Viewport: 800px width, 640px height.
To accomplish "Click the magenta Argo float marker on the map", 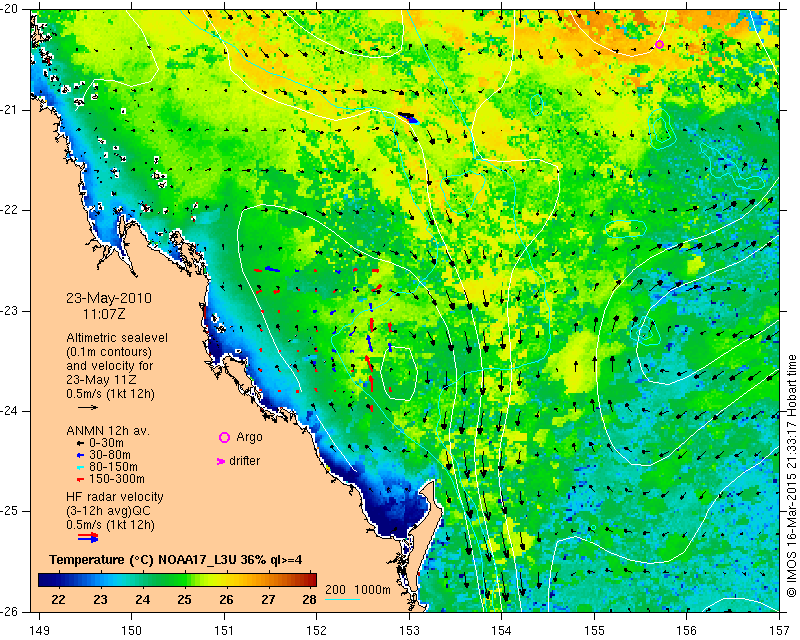I will click(659, 44).
